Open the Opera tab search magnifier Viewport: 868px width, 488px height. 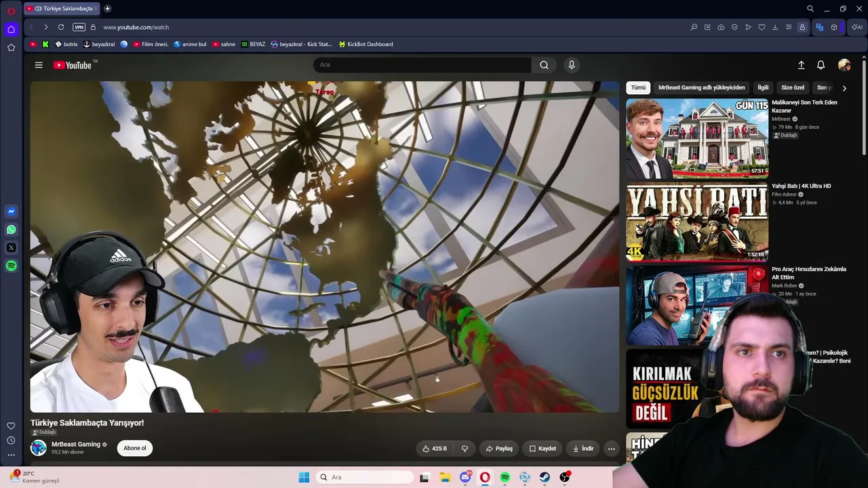pyautogui.click(x=810, y=9)
